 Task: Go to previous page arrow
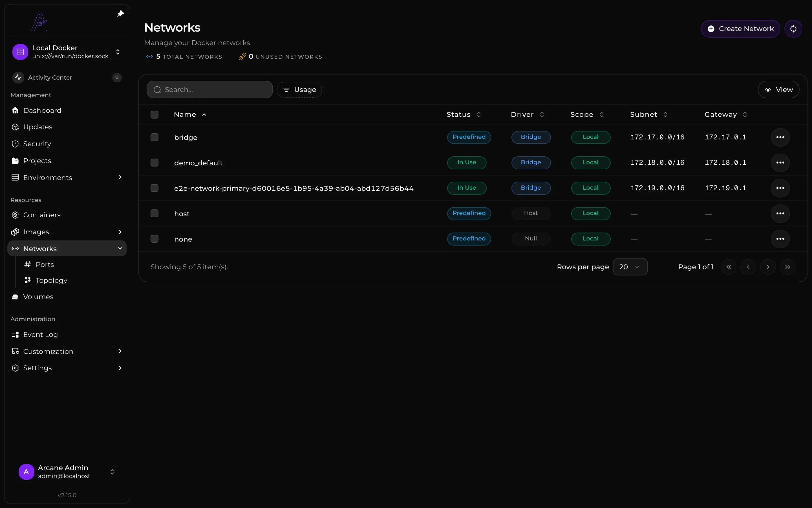(748, 267)
